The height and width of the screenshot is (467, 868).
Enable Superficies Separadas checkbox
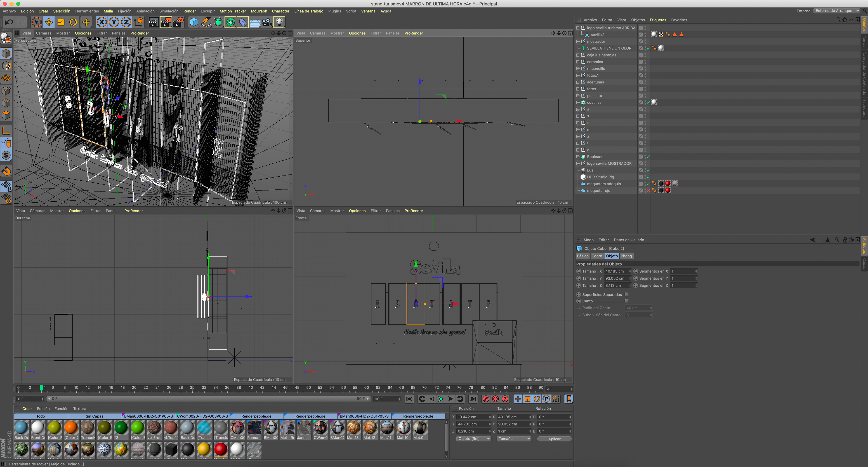click(626, 295)
